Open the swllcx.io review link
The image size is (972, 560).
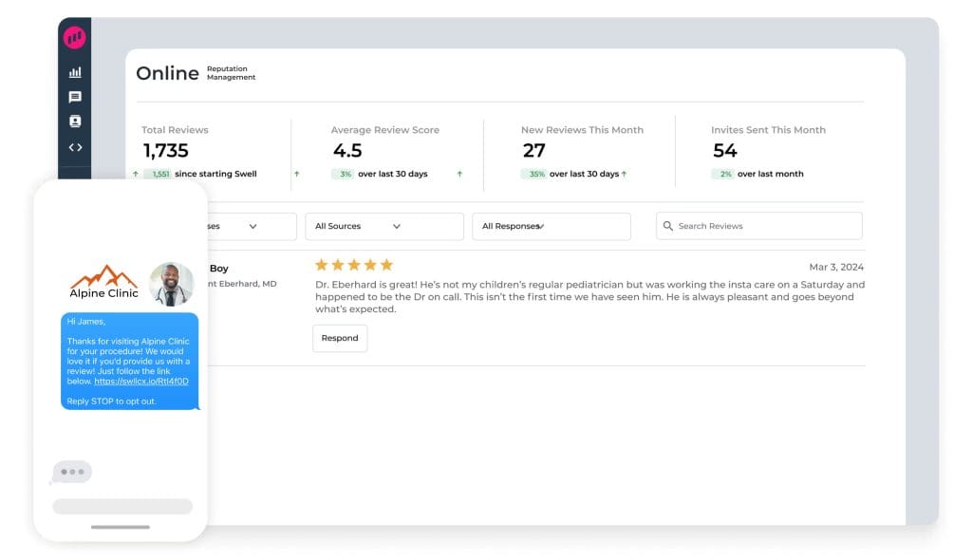141,382
